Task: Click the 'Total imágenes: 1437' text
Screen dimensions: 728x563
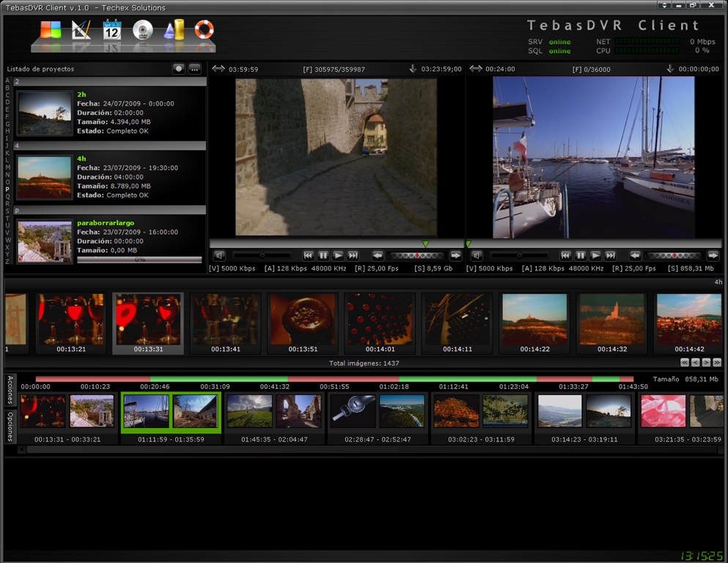Action: point(364,363)
